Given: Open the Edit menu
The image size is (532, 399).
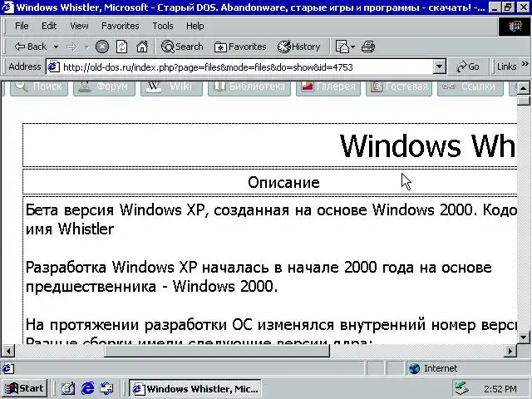Looking at the screenshot, I should 49,26.
